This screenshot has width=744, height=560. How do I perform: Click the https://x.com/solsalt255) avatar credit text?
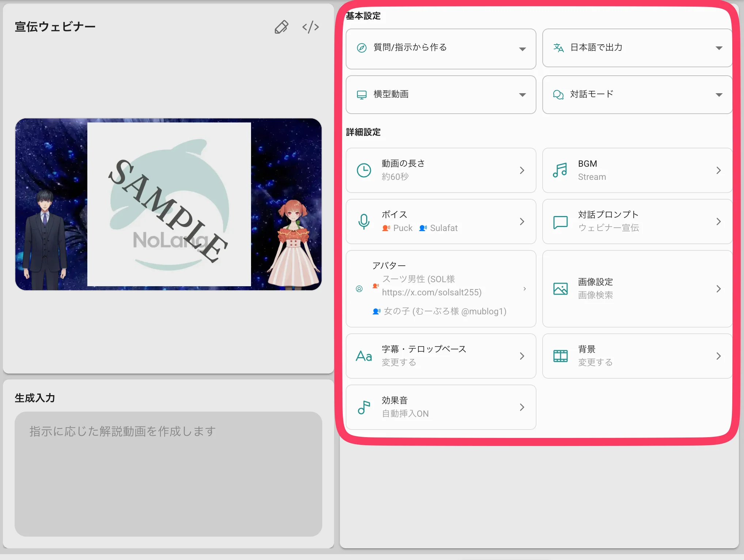tap(432, 292)
